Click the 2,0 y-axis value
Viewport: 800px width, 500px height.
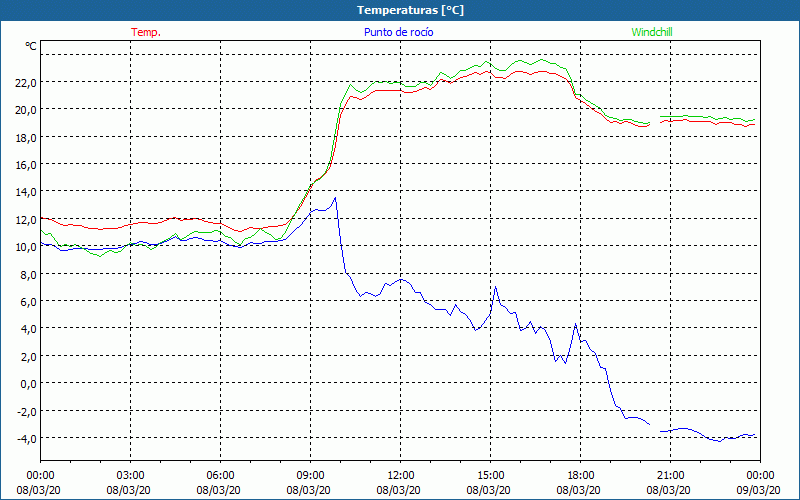coord(28,357)
